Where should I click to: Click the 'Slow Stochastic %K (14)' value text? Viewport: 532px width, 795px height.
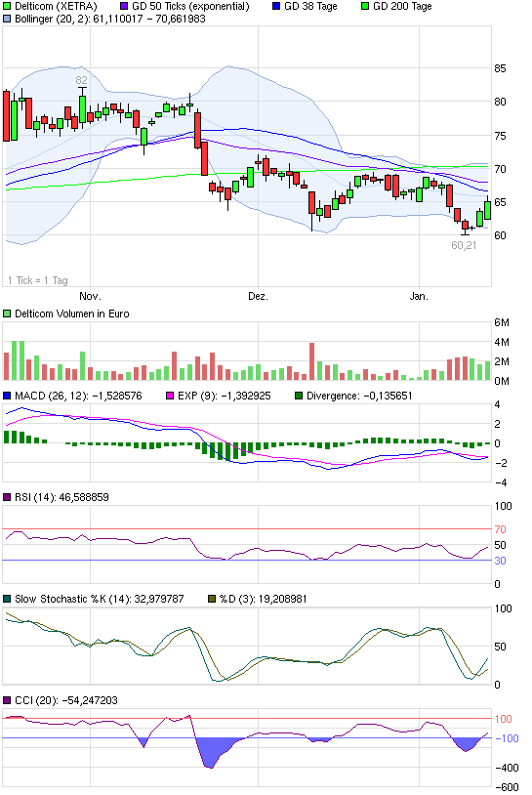100,599
